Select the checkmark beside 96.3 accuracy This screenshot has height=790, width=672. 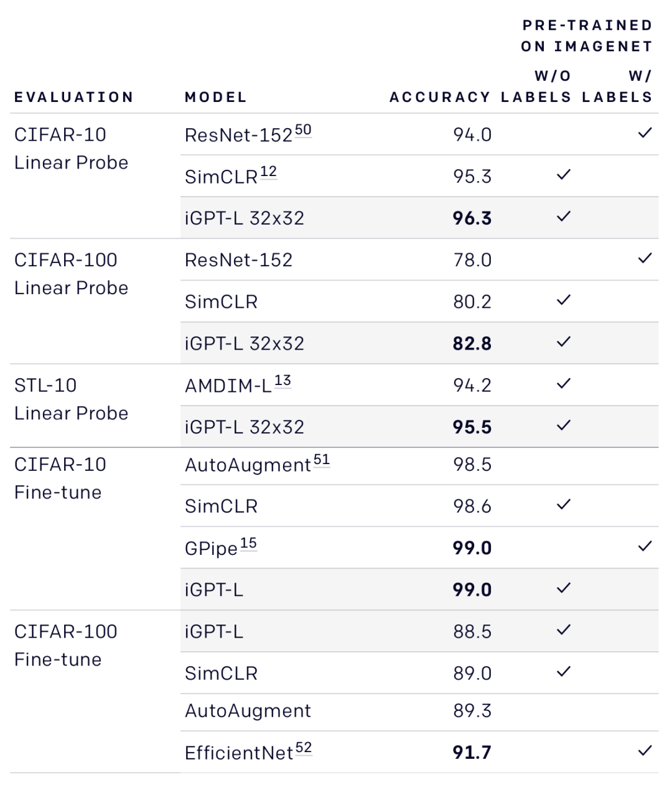pyautogui.click(x=563, y=216)
